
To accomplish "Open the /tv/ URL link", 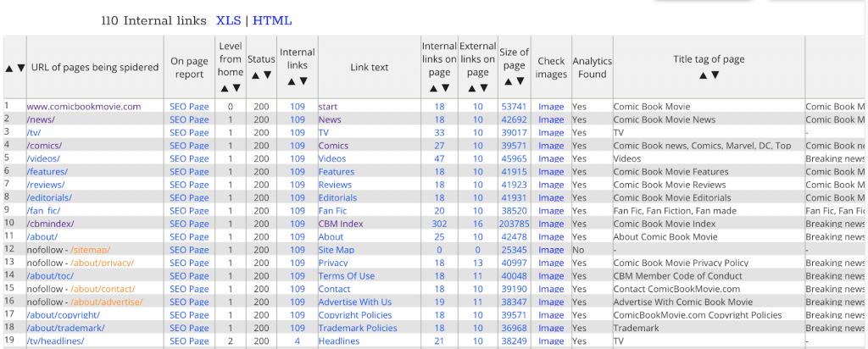I will click(34, 133).
